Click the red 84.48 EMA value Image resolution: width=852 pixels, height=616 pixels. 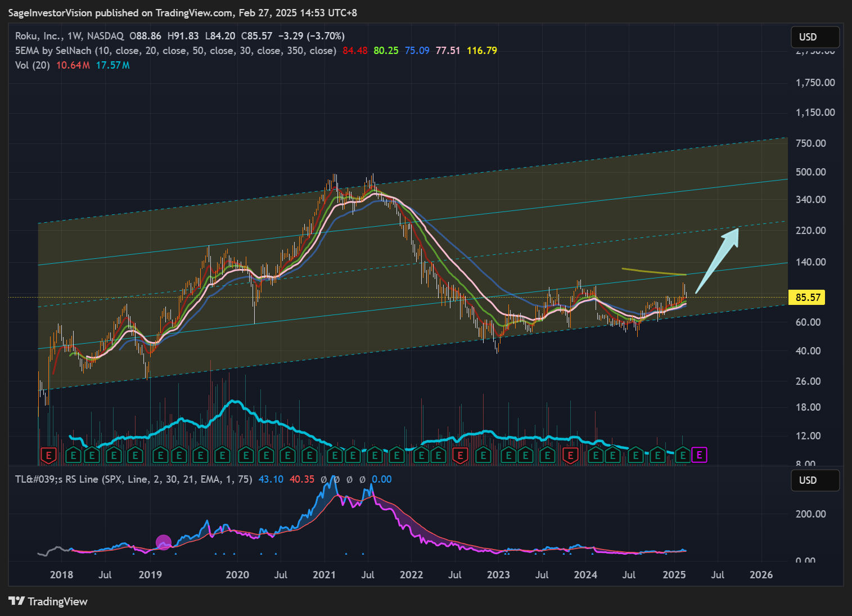point(355,51)
